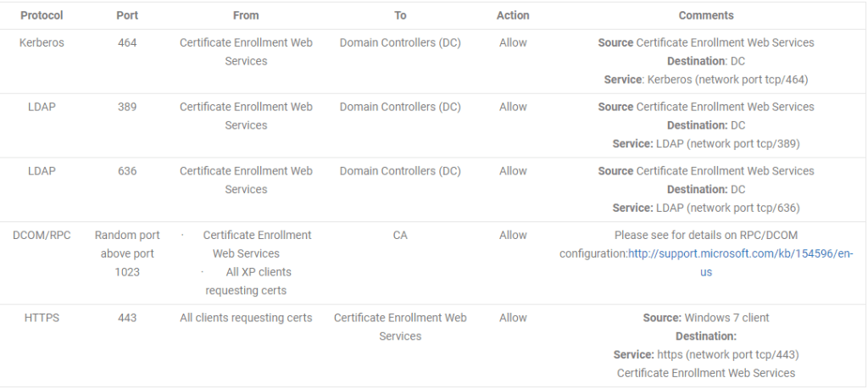
Task: Click the Protocol column header
Action: click(42, 15)
